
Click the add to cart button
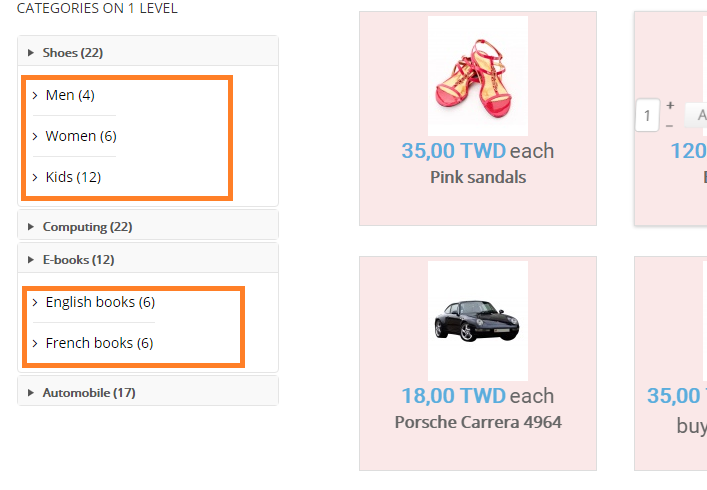point(696,114)
